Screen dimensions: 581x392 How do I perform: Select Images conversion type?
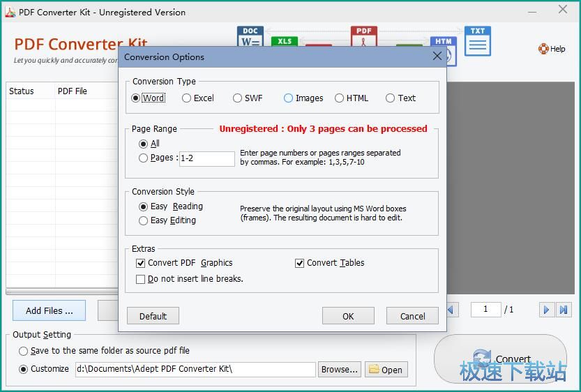[x=303, y=98]
